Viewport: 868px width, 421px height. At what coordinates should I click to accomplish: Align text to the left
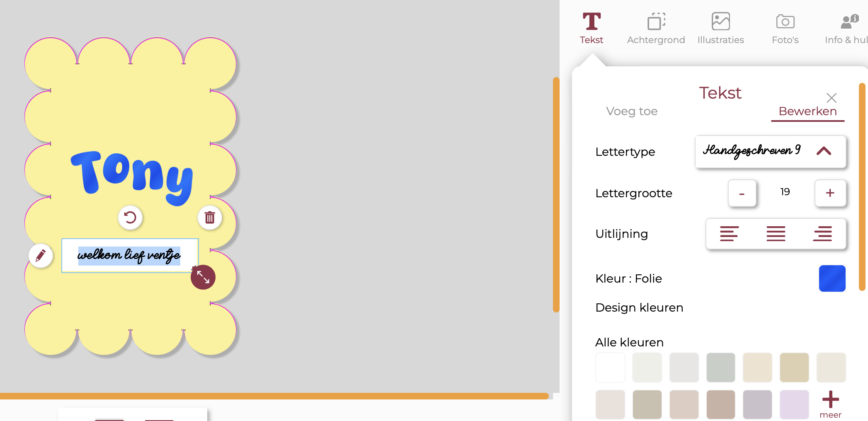pos(729,234)
